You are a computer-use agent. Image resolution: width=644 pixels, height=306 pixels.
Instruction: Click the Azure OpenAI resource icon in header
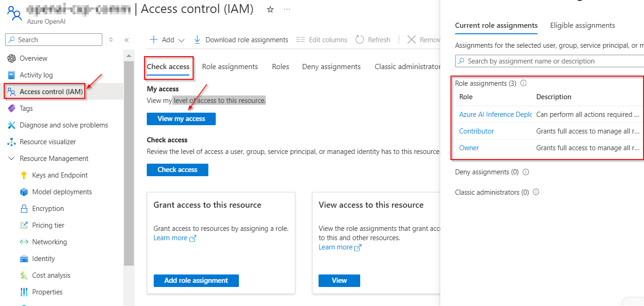click(x=14, y=13)
